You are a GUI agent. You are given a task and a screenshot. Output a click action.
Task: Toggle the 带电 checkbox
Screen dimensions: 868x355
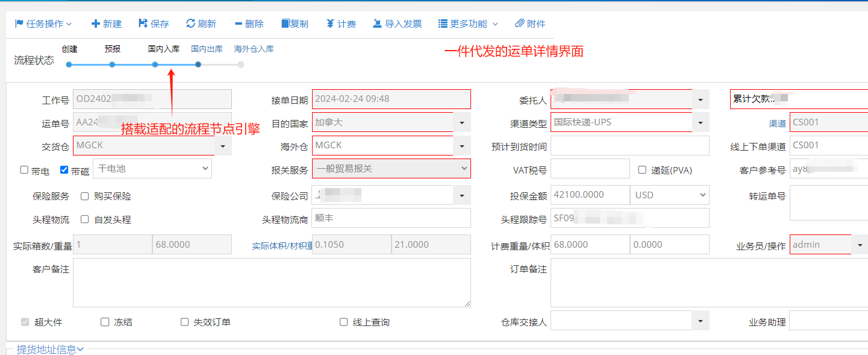pyautogui.click(x=25, y=170)
